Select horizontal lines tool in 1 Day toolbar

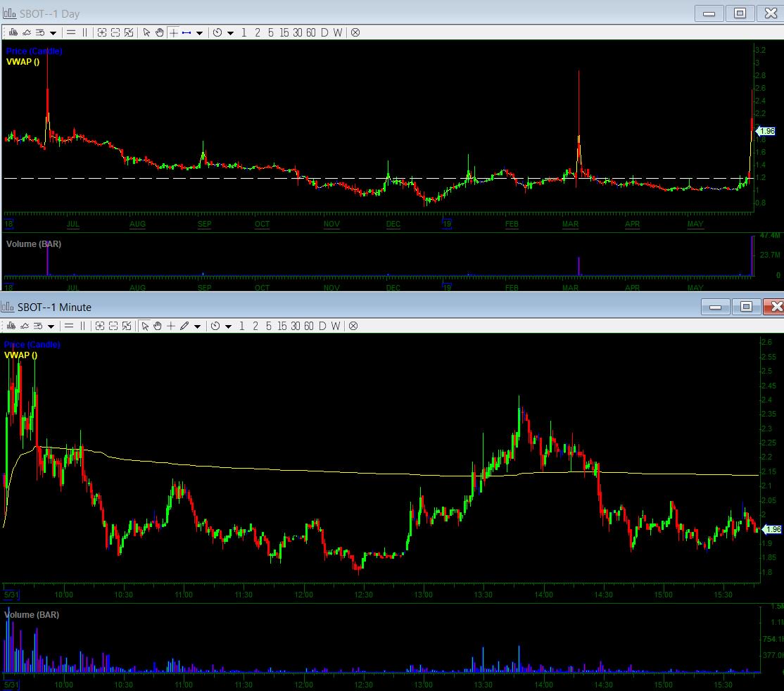click(x=71, y=32)
